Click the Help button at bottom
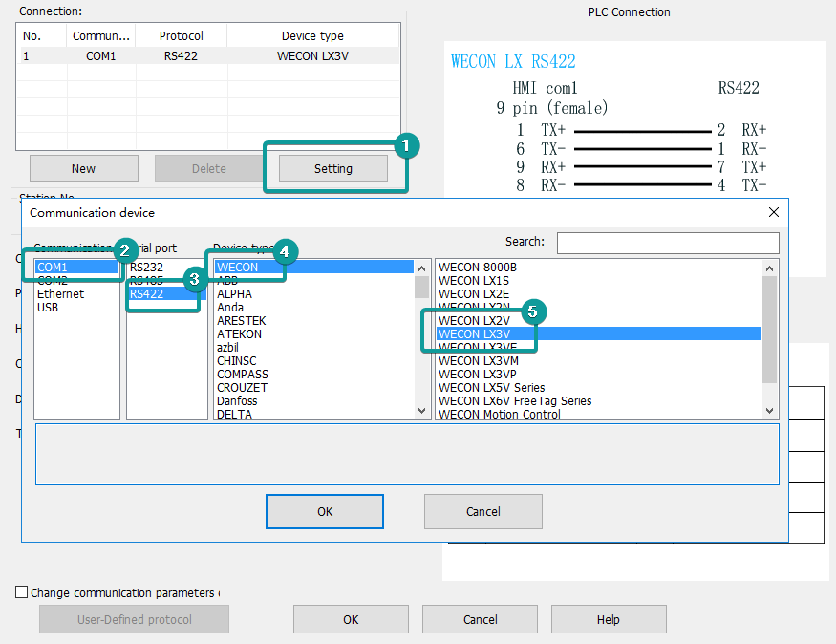The image size is (836, 644). click(x=608, y=619)
